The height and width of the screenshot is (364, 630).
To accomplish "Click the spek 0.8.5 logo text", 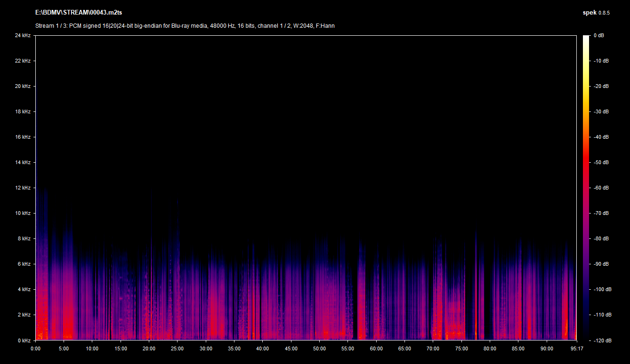I will pyautogui.click(x=596, y=13).
